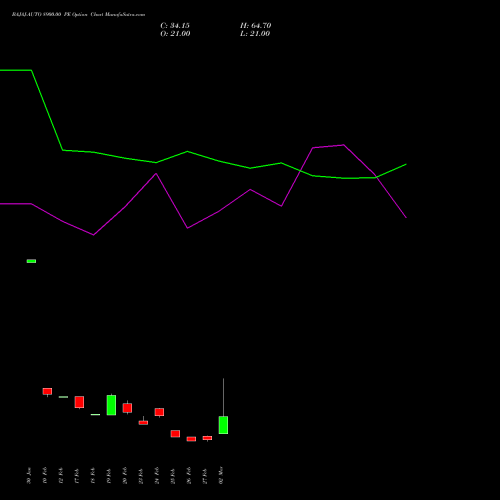This screenshot has width=500, height=500.
Task: Click the large green candle for 19 Feb
Action: click(x=111, y=405)
